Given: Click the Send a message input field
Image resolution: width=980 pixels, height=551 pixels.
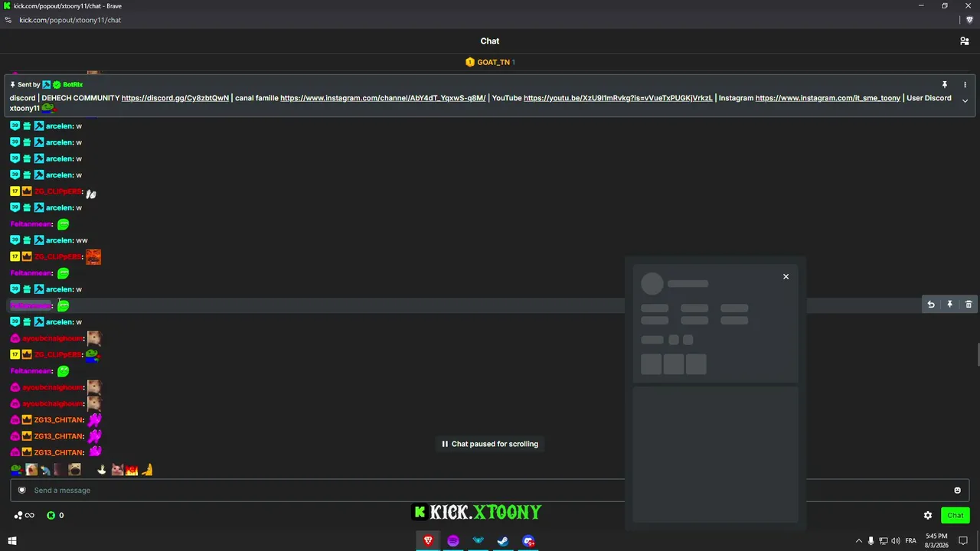Looking at the screenshot, I should click(490, 491).
